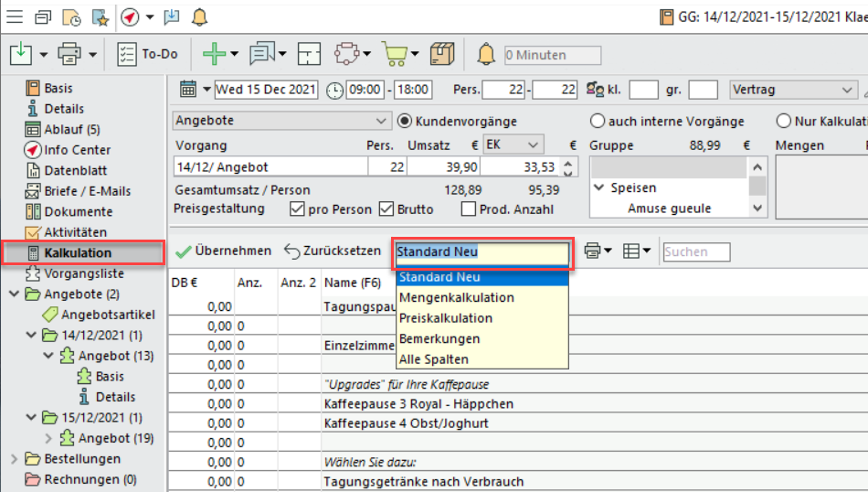The height and width of the screenshot is (492, 868).
Task: Open the EK price type dropdown
Action: point(533,144)
